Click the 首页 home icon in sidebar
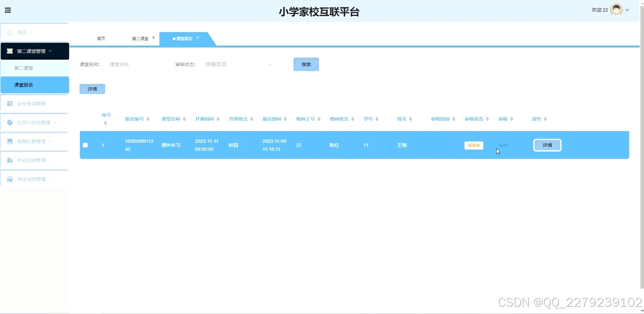This screenshot has width=644, height=314. [10, 32]
